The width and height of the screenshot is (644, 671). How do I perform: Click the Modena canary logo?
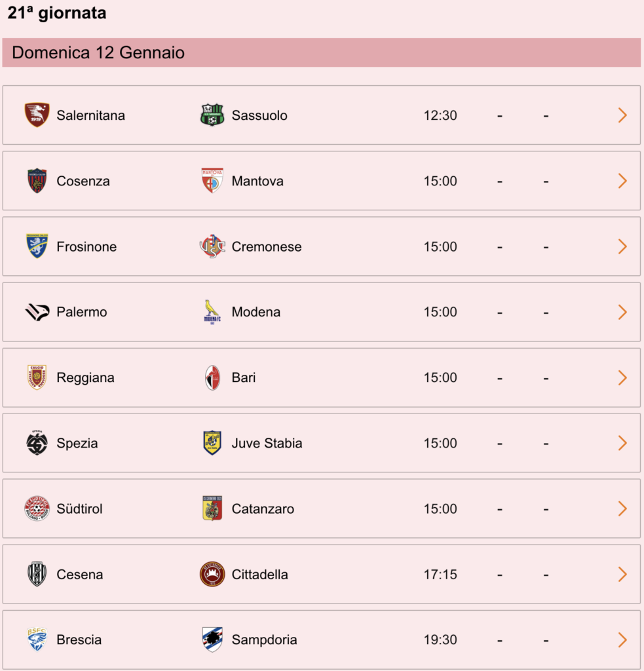click(212, 312)
